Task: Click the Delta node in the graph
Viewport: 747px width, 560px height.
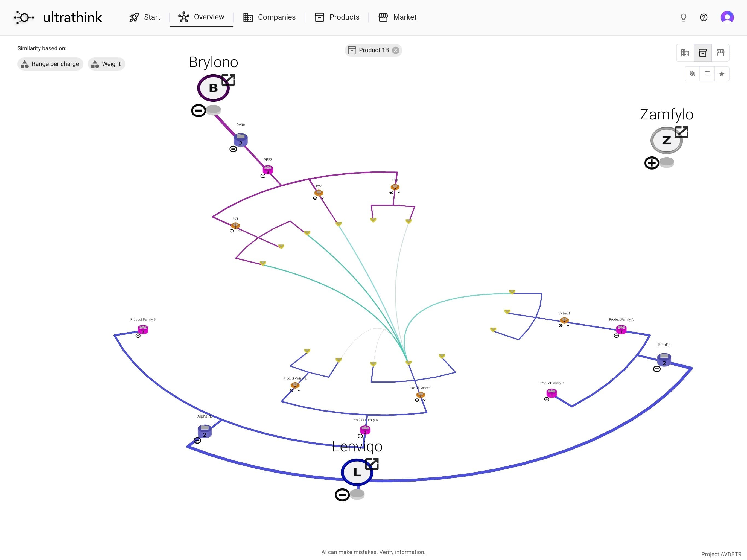Action: 241,139
